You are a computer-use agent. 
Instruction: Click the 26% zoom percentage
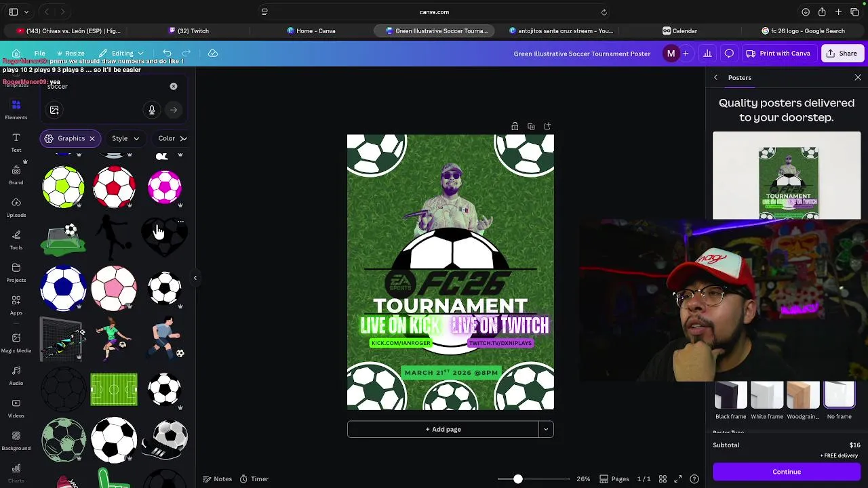[x=583, y=479]
